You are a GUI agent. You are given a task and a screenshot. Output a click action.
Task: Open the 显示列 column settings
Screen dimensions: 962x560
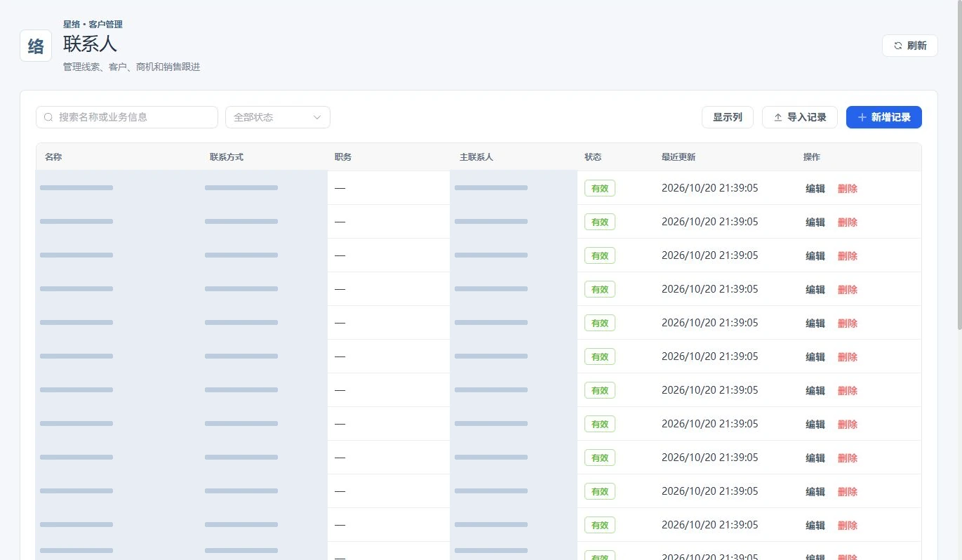(727, 117)
